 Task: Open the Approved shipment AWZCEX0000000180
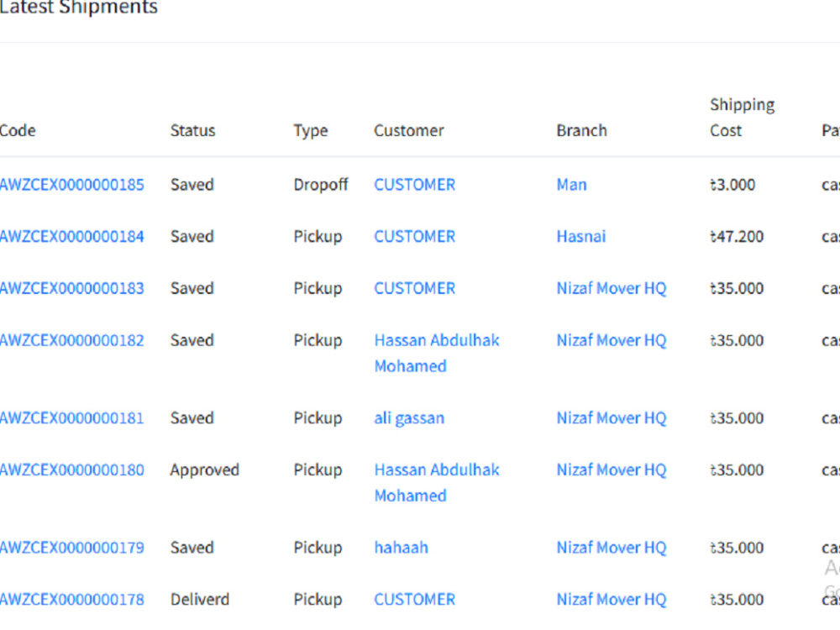point(71,470)
